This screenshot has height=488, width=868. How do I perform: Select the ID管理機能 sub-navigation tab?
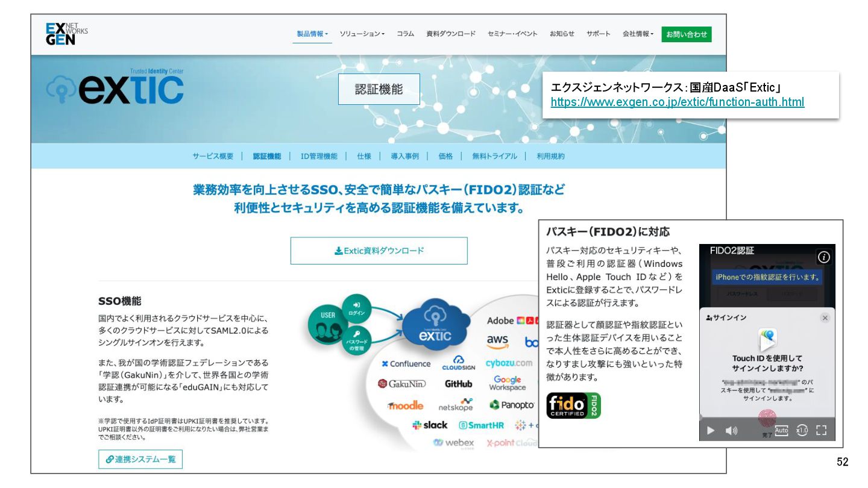(x=319, y=156)
